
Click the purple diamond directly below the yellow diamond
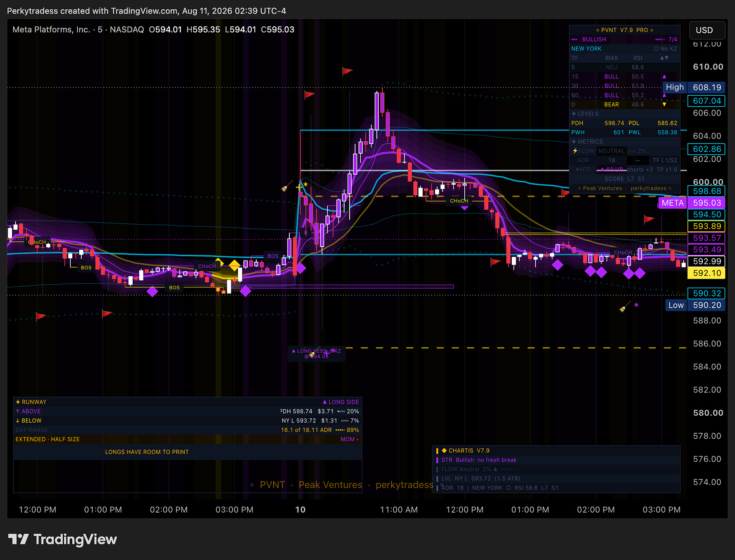(x=245, y=291)
